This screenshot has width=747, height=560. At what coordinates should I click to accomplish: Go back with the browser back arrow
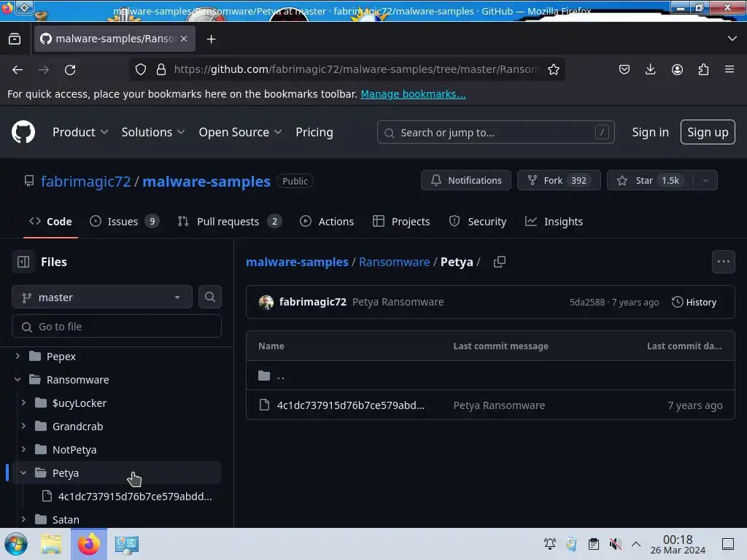(x=18, y=69)
